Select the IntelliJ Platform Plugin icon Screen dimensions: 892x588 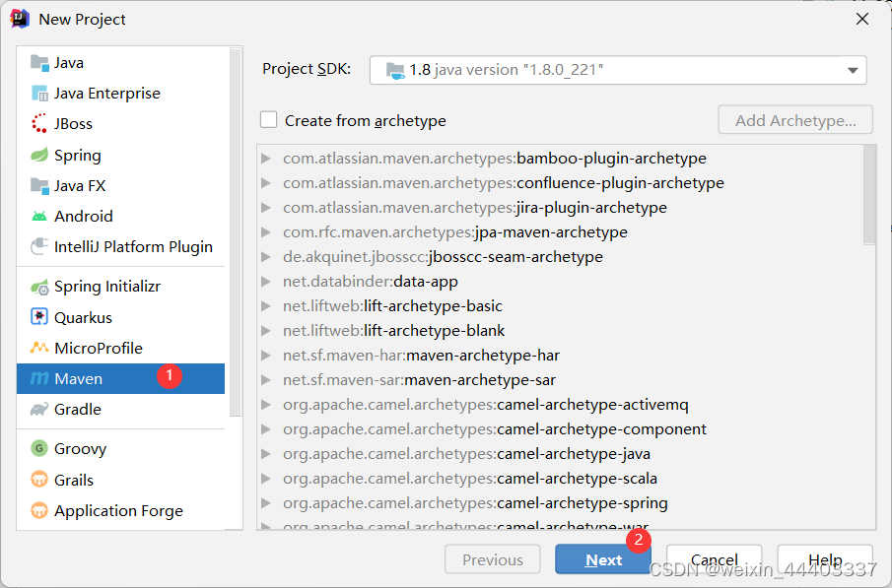39,246
